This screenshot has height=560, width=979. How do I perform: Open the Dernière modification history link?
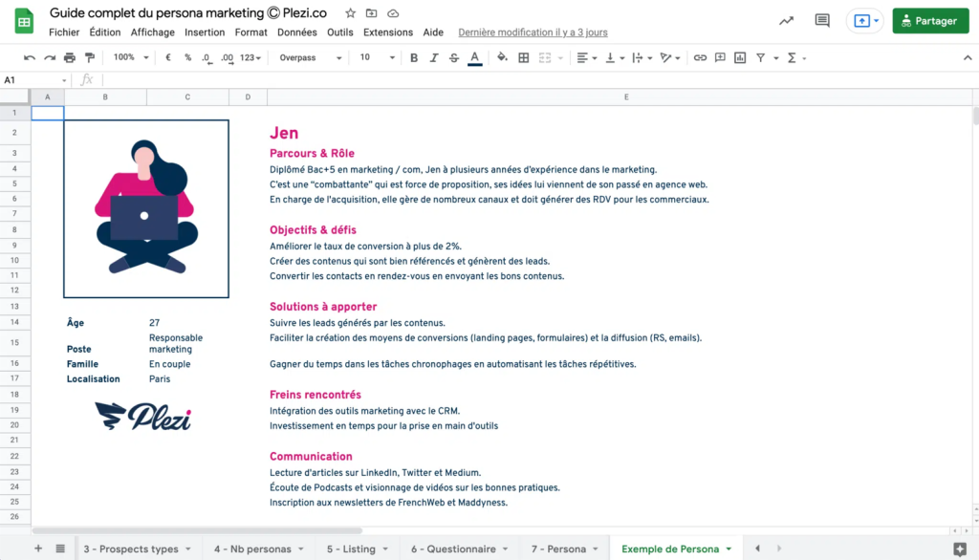tap(533, 32)
